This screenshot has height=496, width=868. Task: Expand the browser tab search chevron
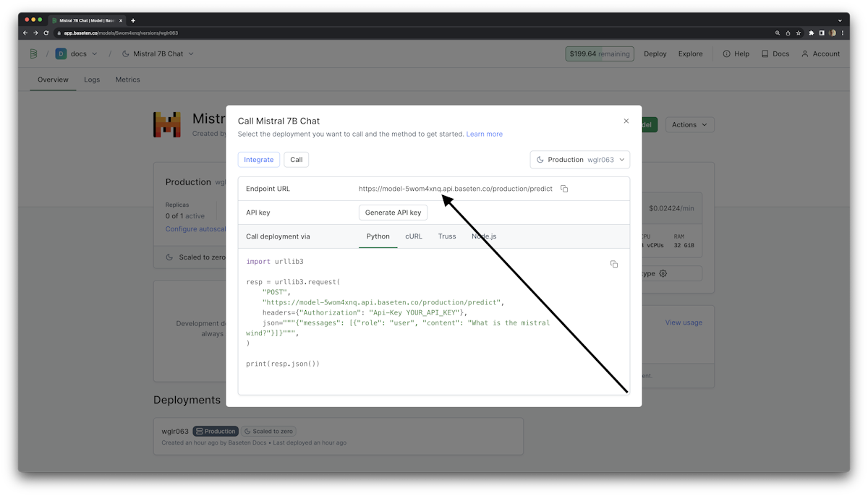coord(840,20)
